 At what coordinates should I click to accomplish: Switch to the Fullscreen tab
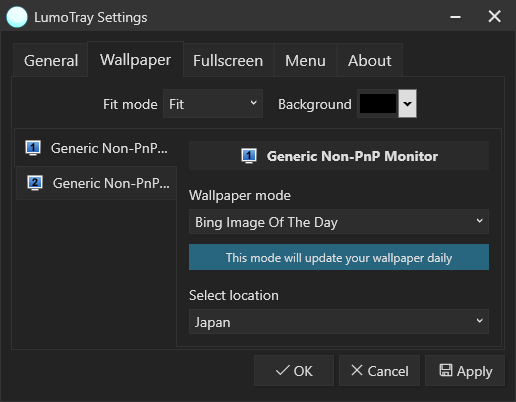tap(228, 60)
